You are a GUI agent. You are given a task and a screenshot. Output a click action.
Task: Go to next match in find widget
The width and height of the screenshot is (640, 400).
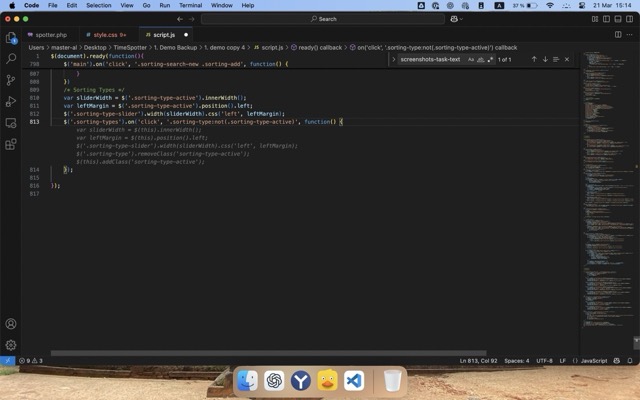(545, 59)
